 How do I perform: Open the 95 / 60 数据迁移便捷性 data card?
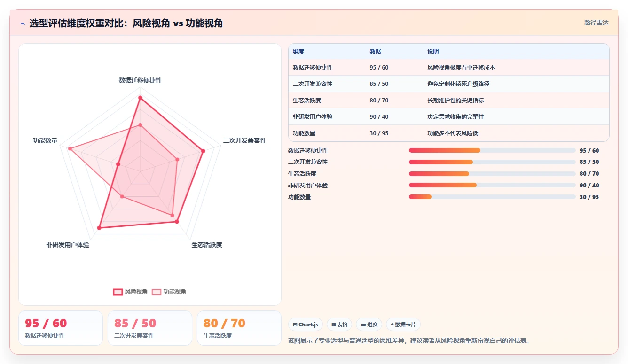pos(61,328)
